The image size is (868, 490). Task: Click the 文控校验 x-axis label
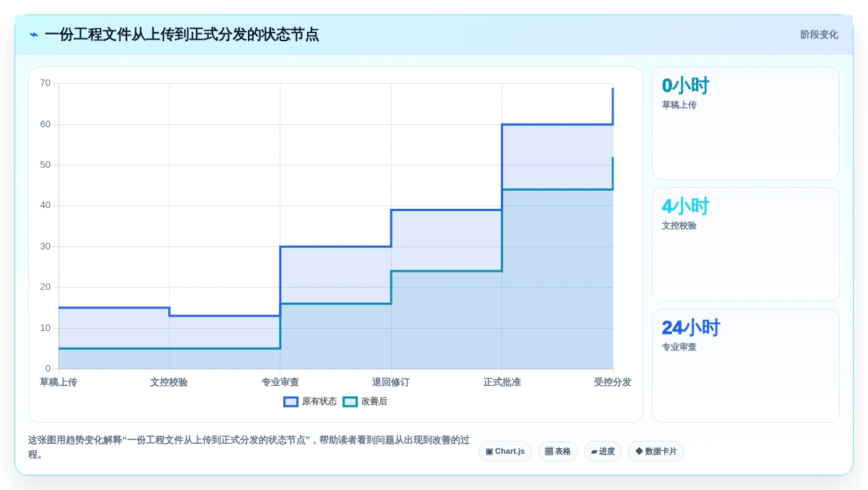point(169,382)
